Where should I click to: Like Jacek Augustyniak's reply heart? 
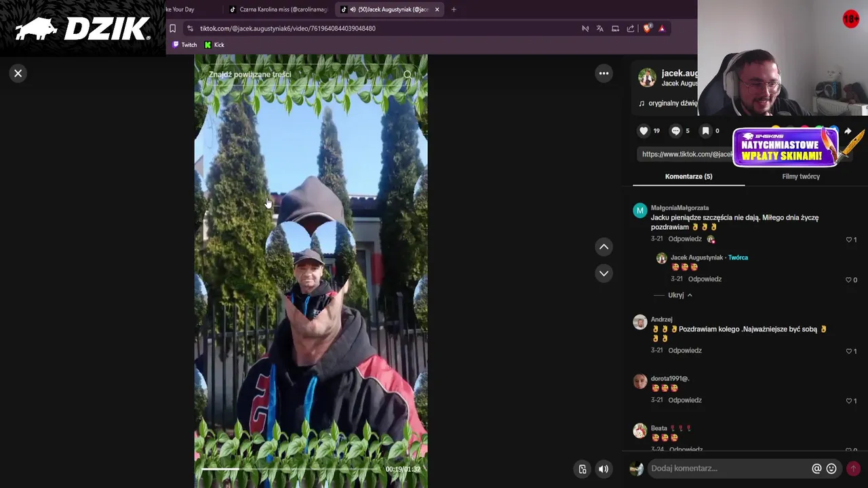(849, 279)
